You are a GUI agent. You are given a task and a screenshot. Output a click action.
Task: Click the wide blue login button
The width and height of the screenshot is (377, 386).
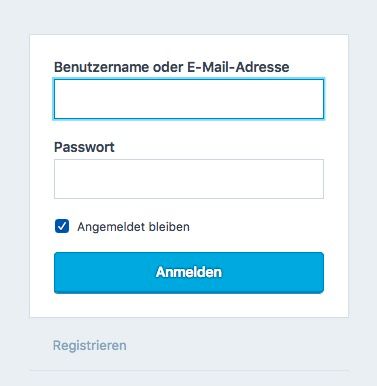click(x=189, y=273)
